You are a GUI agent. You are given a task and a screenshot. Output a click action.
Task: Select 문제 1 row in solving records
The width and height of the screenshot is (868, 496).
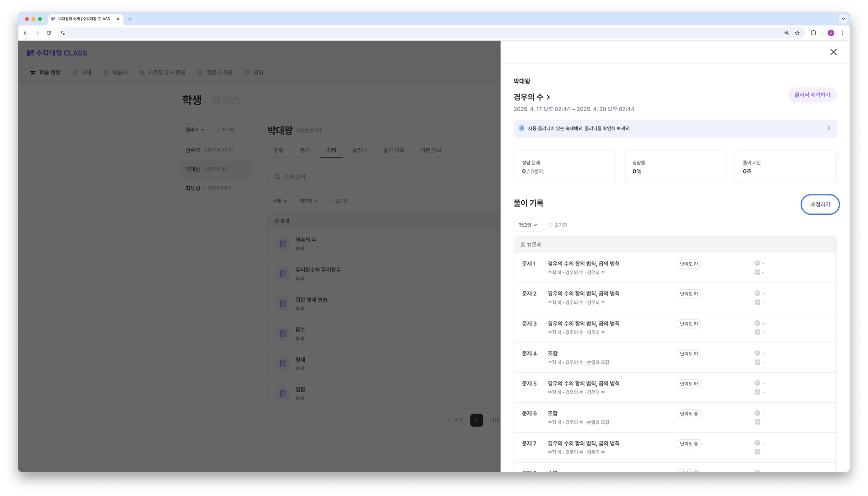675,268
